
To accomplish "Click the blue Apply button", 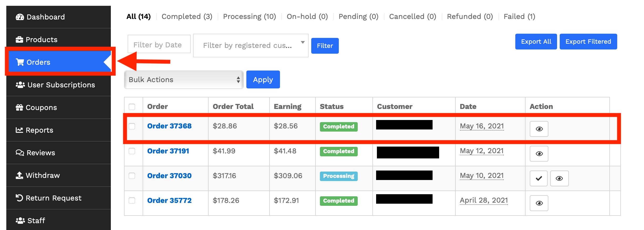I will point(263,80).
